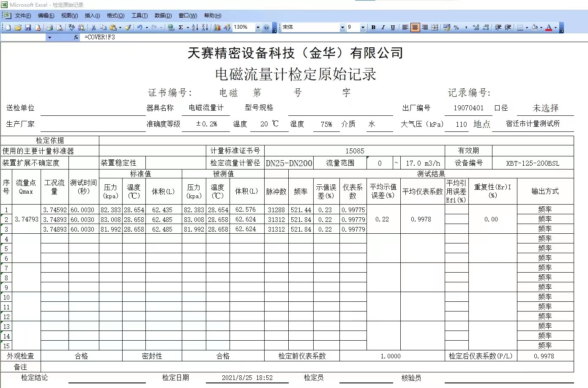Toggle center alignment
The width and height of the screenshot is (588, 388).
415,27
